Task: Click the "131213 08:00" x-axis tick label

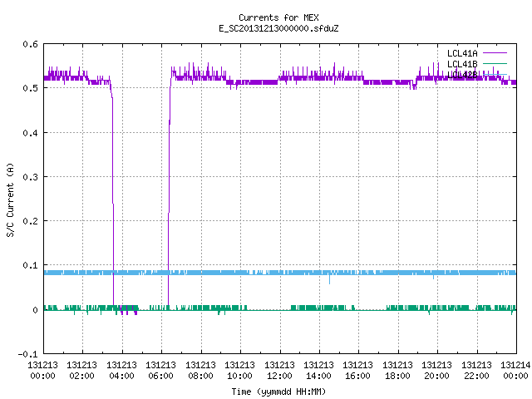Action: click(200, 370)
